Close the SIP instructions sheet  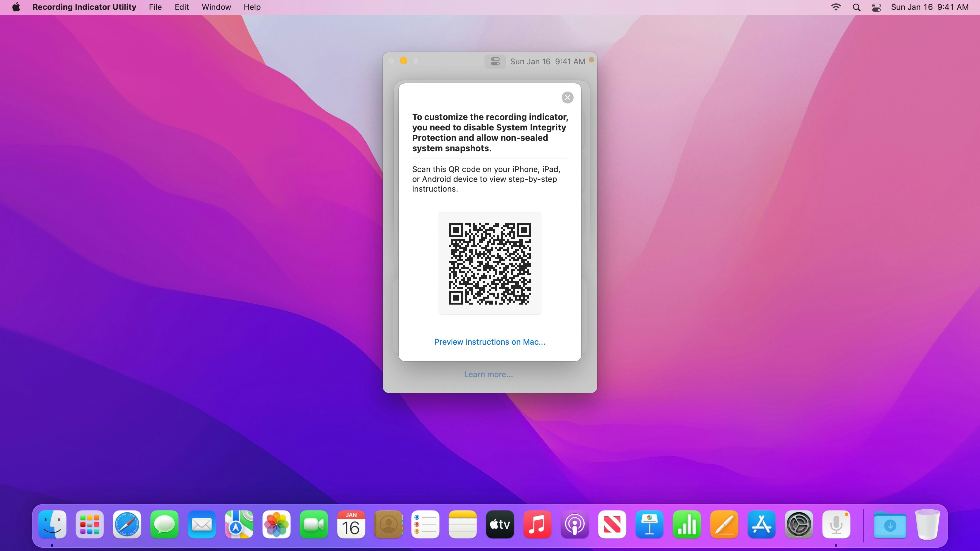click(567, 98)
